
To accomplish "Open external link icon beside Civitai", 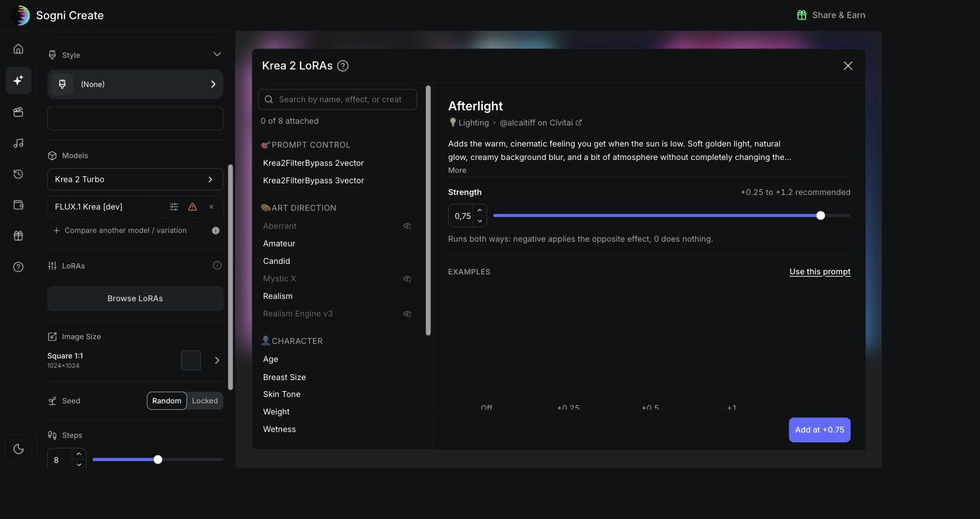I will point(579,123).
